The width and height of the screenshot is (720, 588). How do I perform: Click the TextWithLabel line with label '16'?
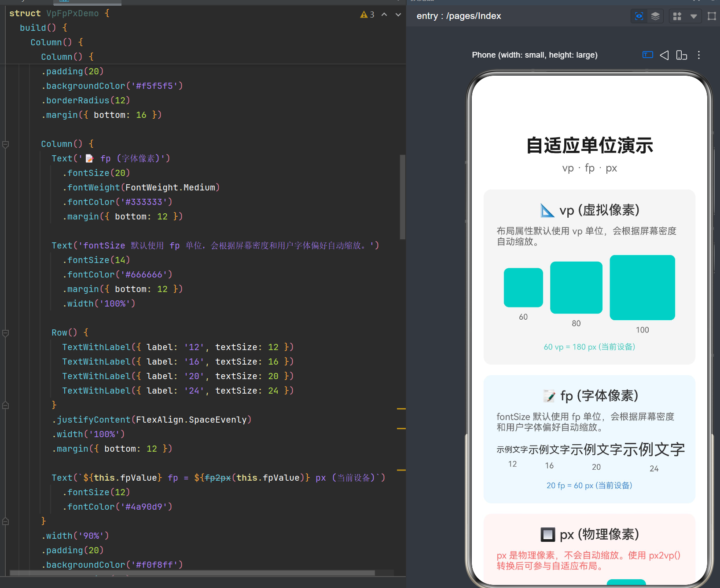pyautogui.click(x=178, y=362)
